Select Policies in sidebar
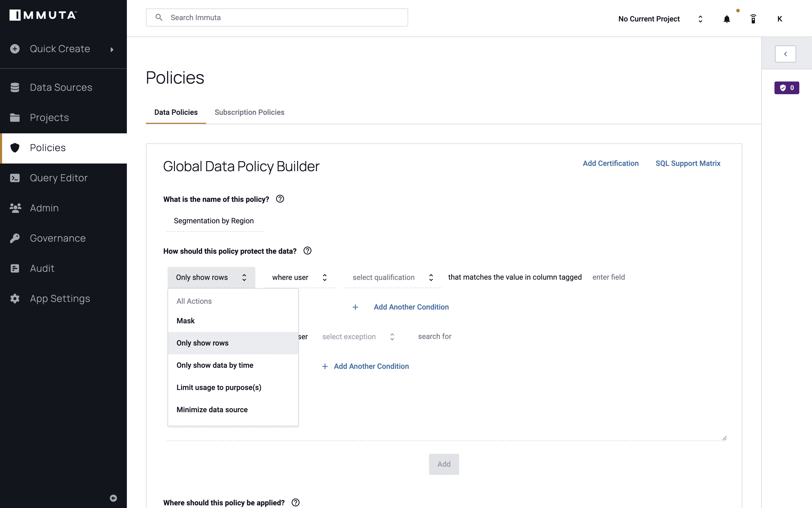The image size is (812, 508). [x=63, y=148]
